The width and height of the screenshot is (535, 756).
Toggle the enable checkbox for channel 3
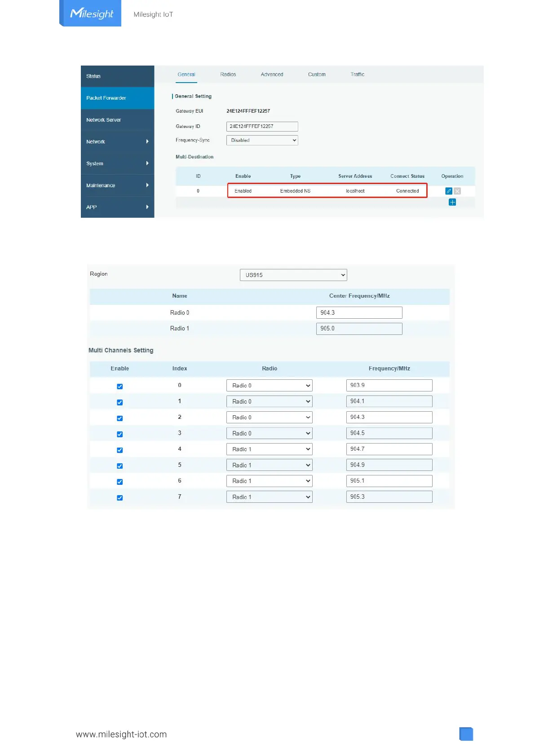click(119, 434)
